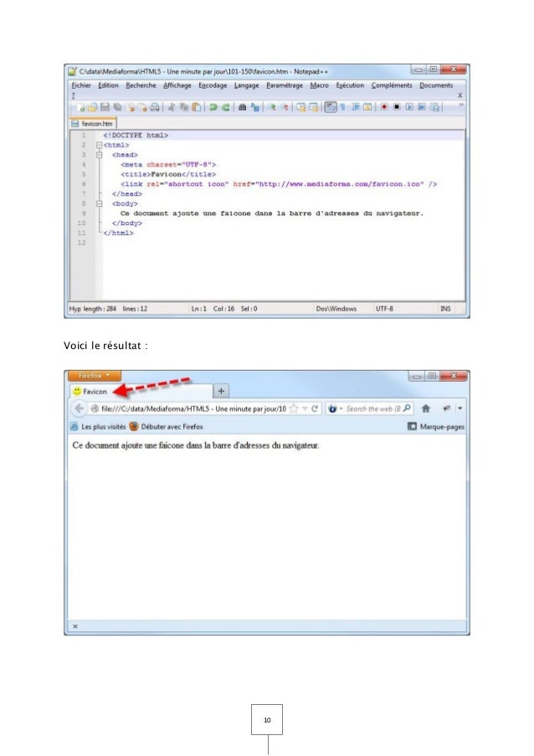Click the Replace icon in Notepad++ toolbar
Image resolution: width=534 pixels, height=756 pixels.
point(255,107)
